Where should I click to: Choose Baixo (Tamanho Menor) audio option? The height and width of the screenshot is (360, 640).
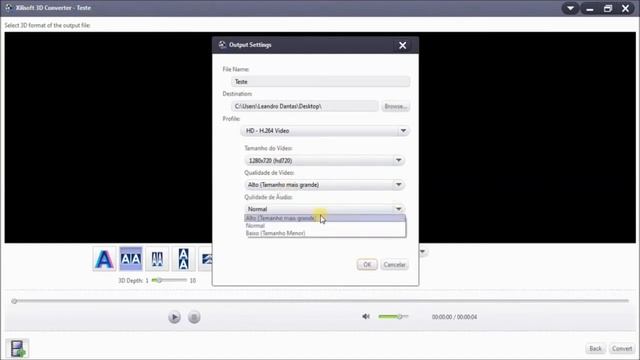325,233
